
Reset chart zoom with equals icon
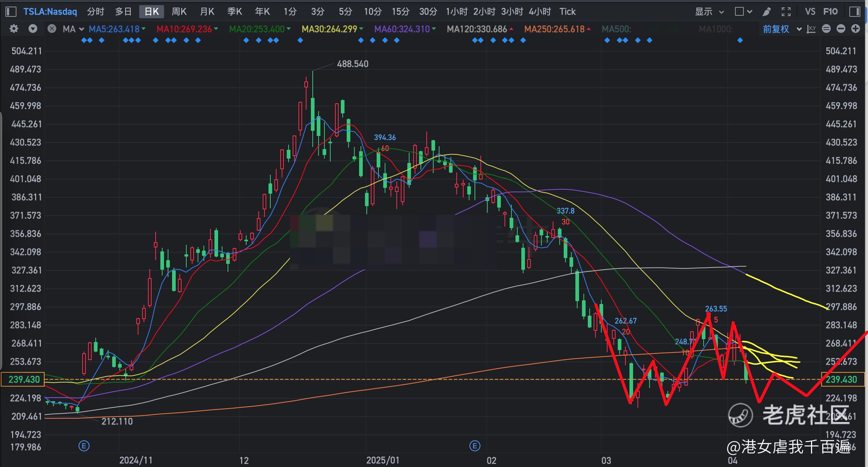tap(826, 29)
